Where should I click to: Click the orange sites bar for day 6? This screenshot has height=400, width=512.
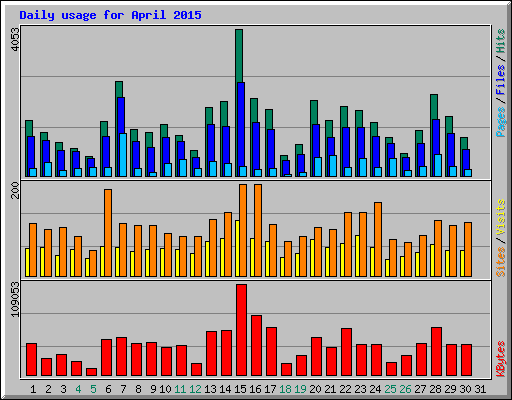point(108,233)
